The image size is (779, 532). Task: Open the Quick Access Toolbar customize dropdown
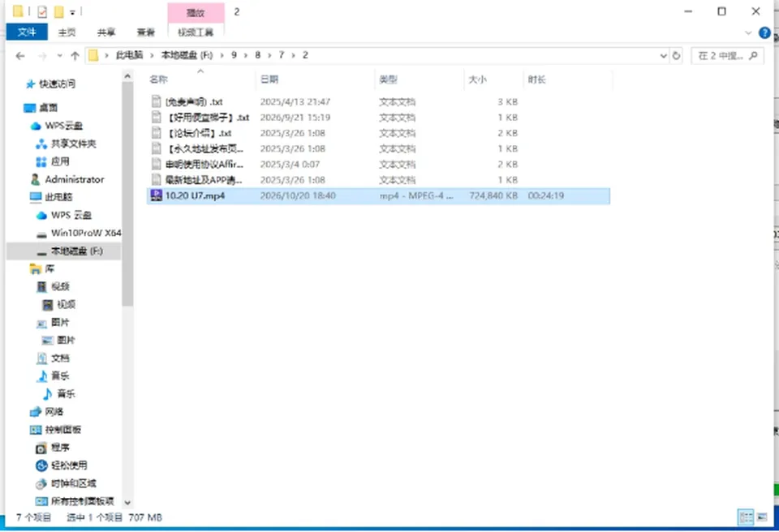(x=72, y=12)
